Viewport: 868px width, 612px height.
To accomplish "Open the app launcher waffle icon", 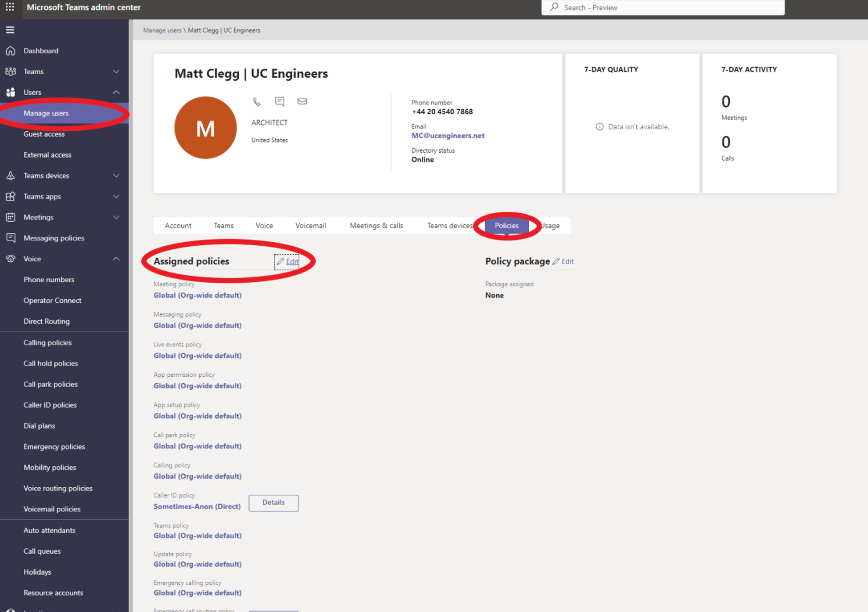I will pos(10,7).
